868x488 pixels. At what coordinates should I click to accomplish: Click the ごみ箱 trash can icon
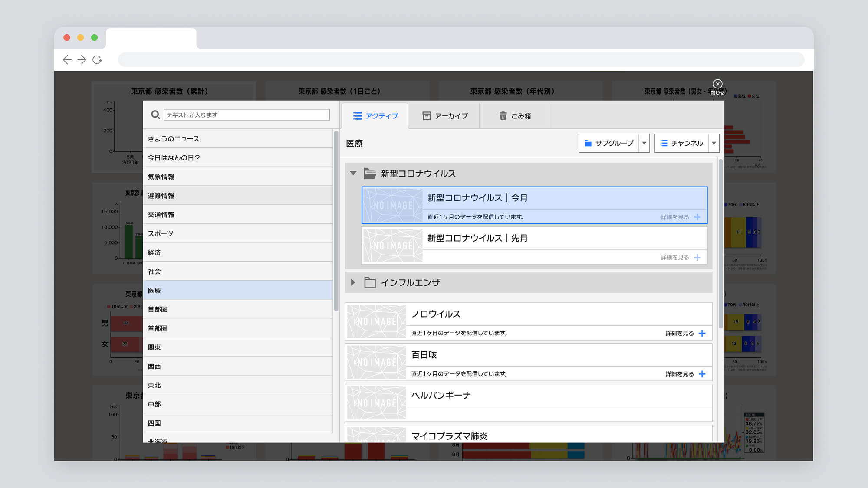click(503, 116)
